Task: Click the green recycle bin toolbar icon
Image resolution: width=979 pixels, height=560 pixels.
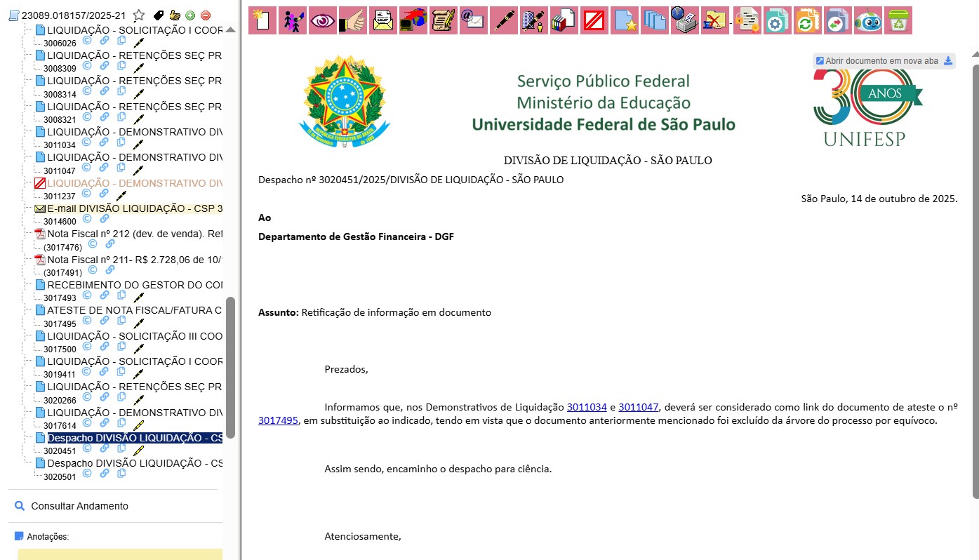Action: click(x=898, y=20)
